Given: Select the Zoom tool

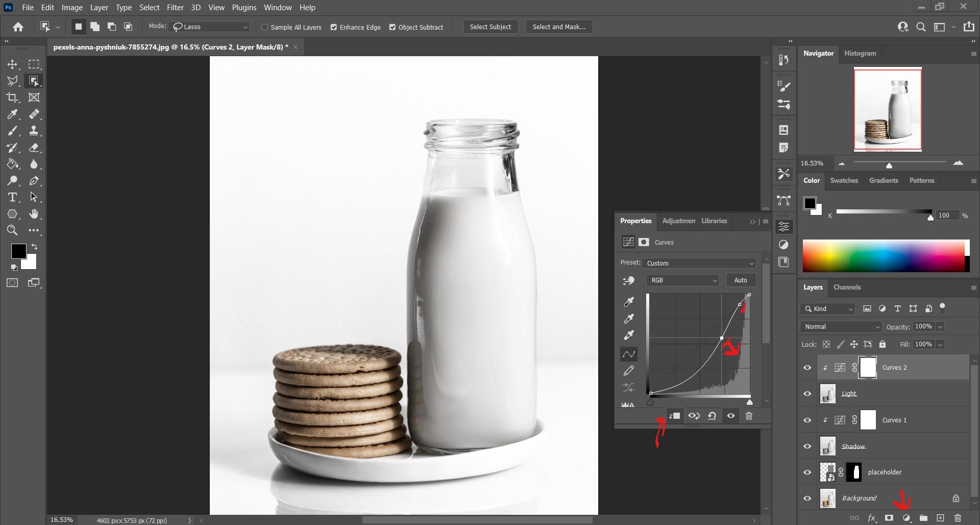Looking at the screenshot, I should [12, 230].
